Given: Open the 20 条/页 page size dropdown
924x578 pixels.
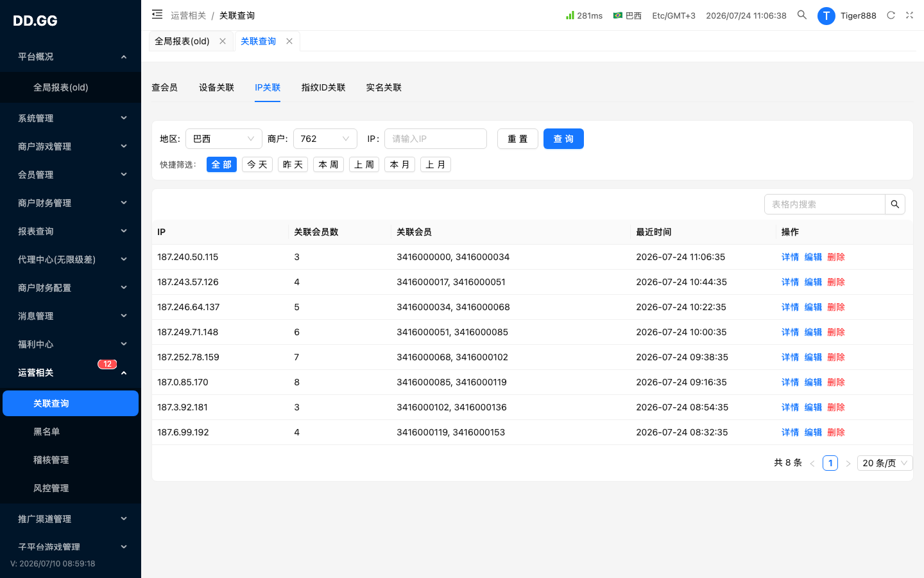Looking at the screenshot, I should tap(885, 463).
